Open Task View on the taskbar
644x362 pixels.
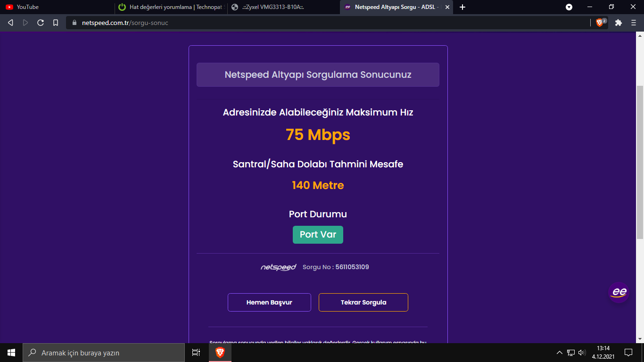tap(196, 353)
